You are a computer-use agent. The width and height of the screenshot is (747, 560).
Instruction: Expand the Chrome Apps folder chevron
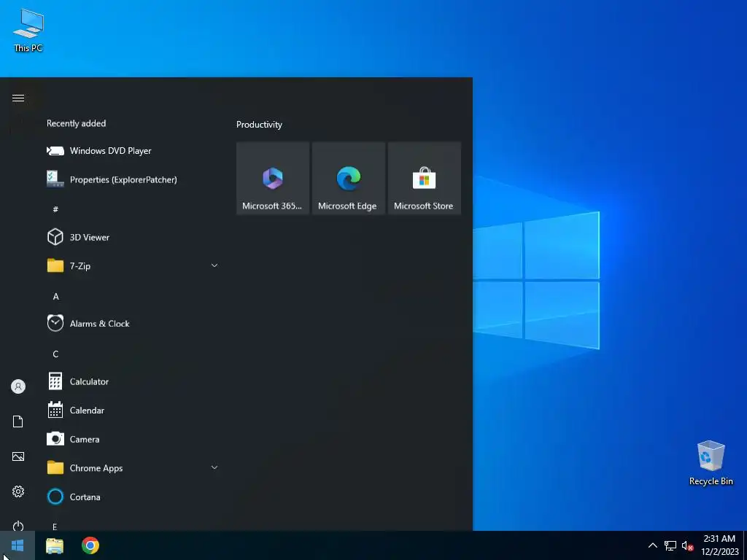(x=214, y=467)
